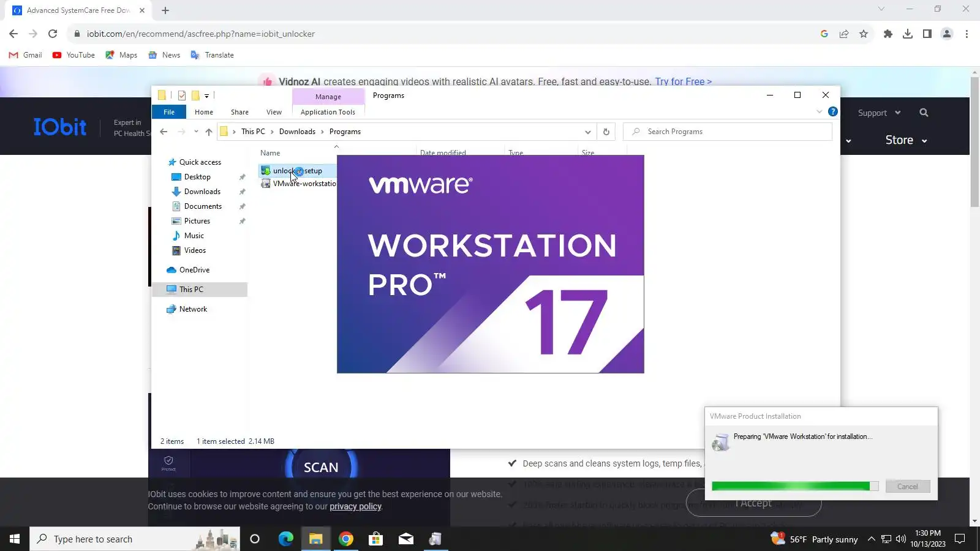Select Pictures in navigation pane

(x=197, y=221)
